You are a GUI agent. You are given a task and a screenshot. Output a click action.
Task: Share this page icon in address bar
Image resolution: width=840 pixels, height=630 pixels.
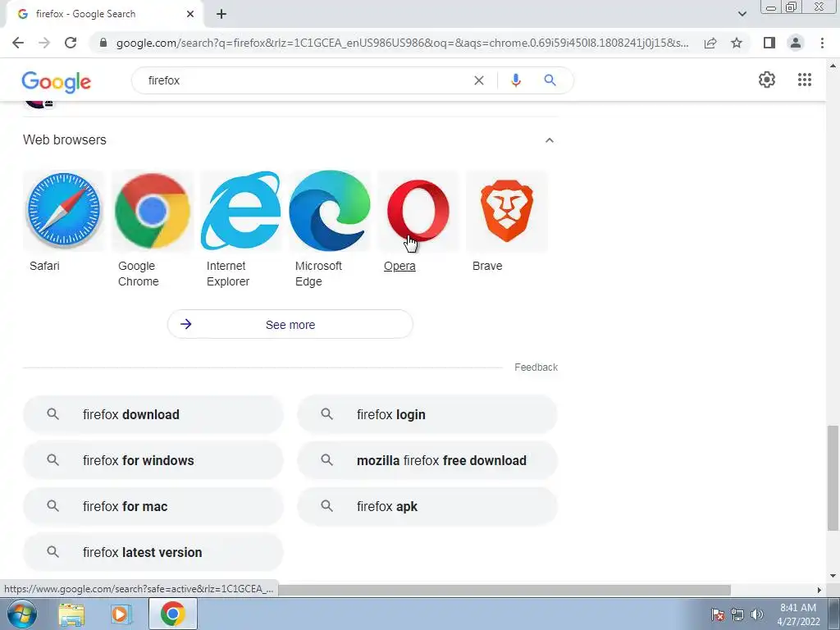[710, 43]
